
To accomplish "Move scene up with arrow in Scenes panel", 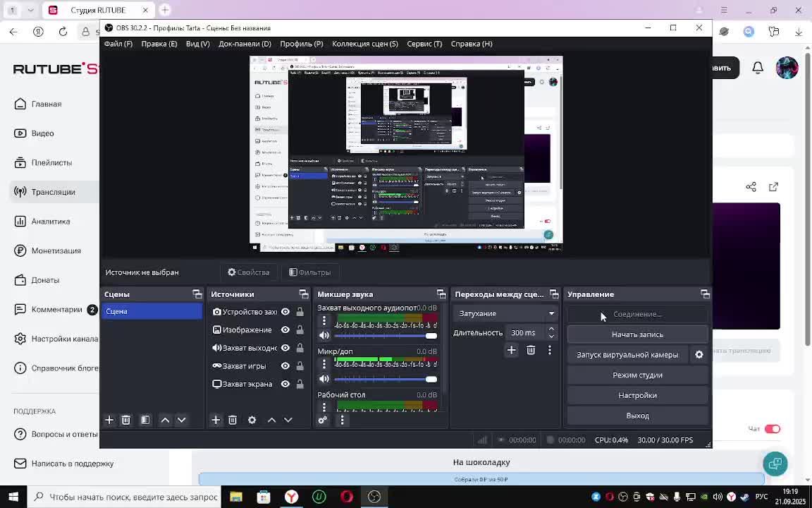I will pos(165,420).
